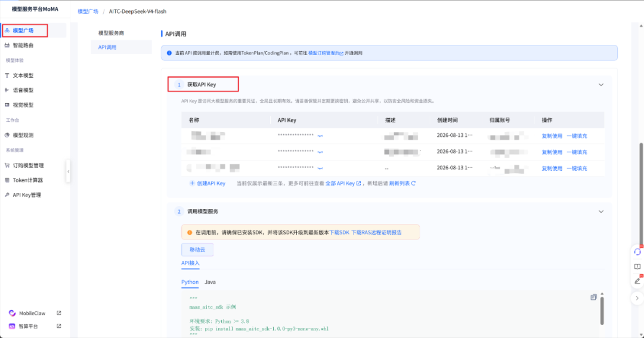Switch to the 模型服务商 section tab
Image resolution: width=644 pixels, height=338 pixels.
tap(111, 33)
